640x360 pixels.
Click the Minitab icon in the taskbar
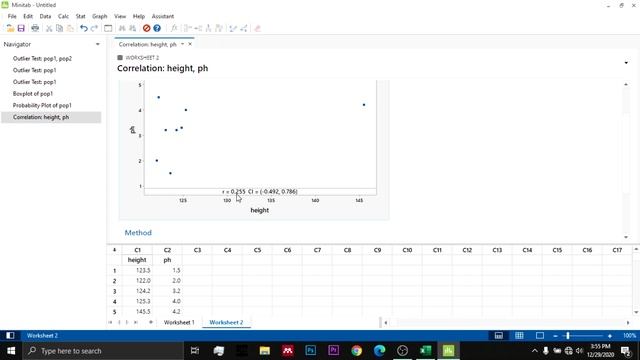tap(448, 351)
